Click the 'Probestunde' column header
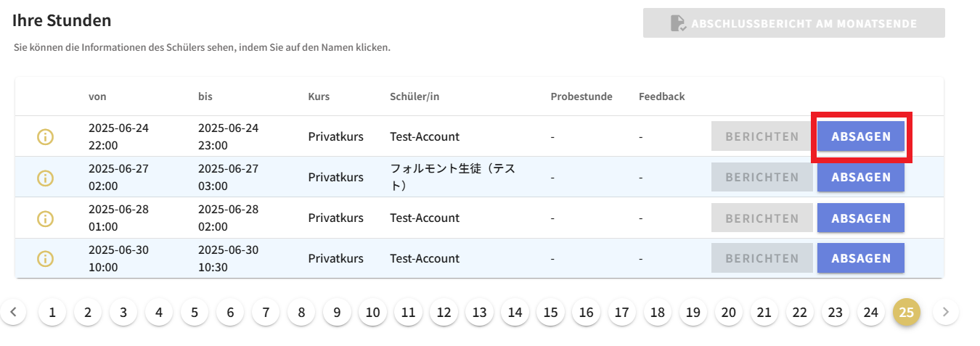 click(581, 96)
